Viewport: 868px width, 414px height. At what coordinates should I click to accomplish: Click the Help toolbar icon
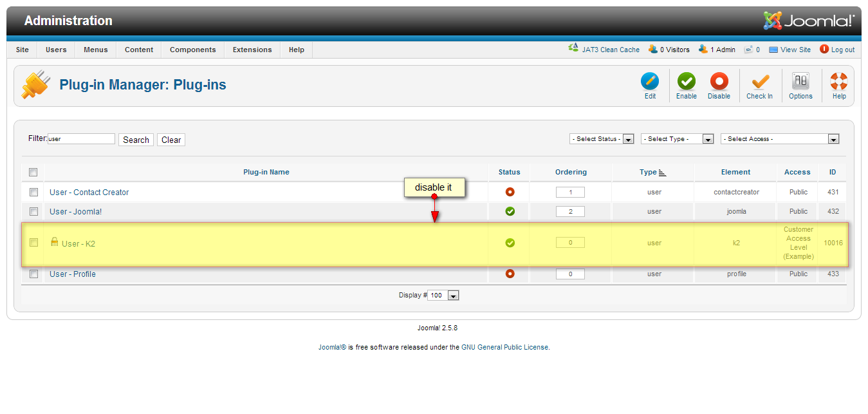[x=838, y=84]
